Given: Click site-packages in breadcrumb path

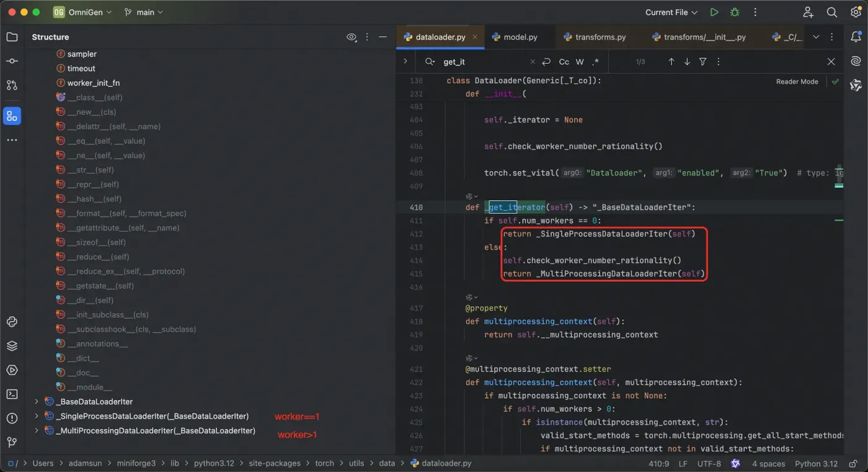Looking at the screenshot, I should pyautogui.click(x=274, y=463).
